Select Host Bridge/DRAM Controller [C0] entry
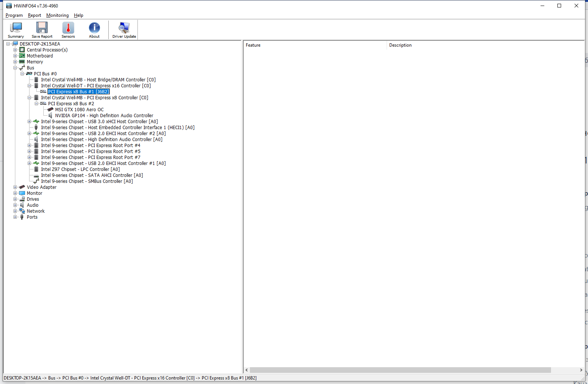Image resolution: width=588 pixels, height=384 pixels. pyautogui.click(x=98, y=79)
